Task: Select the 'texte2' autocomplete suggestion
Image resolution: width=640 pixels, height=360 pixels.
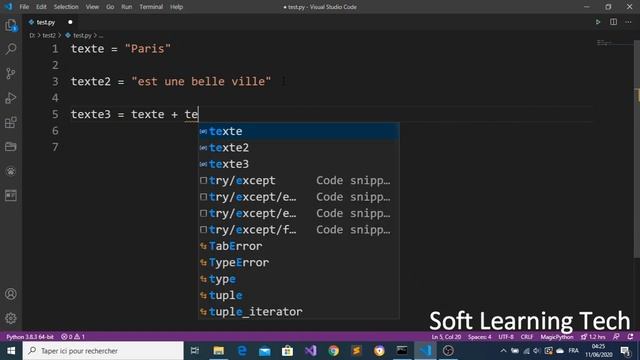Action: click(x=299, y=148)
